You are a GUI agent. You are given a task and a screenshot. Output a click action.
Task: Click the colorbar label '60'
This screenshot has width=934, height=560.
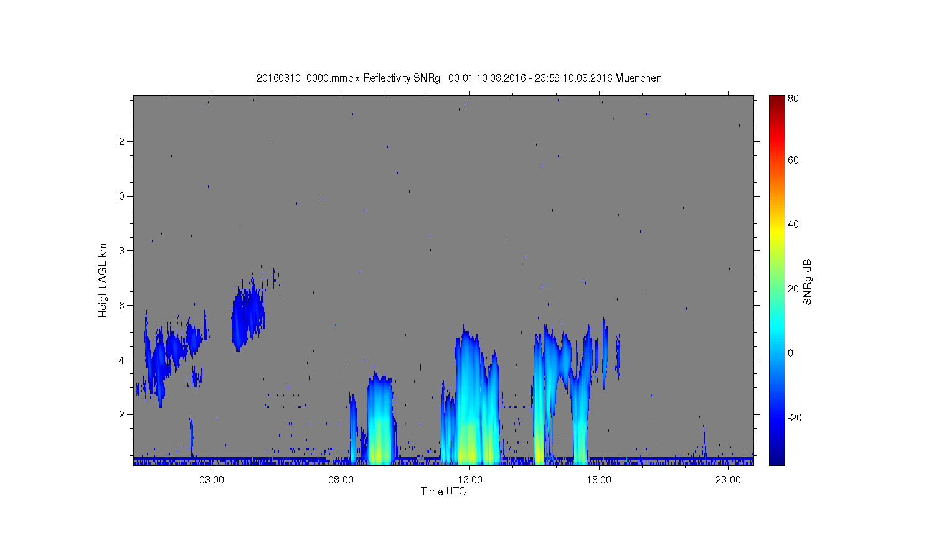pos(793,161)
